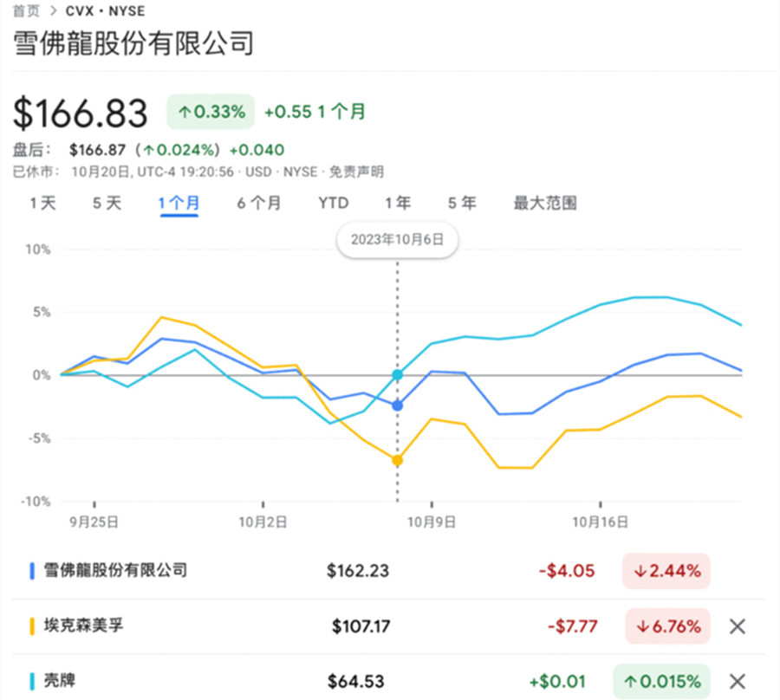Open the 最大范围 range tab
The width and height of the screenshot is (780, 700).
tap(545, 203)
